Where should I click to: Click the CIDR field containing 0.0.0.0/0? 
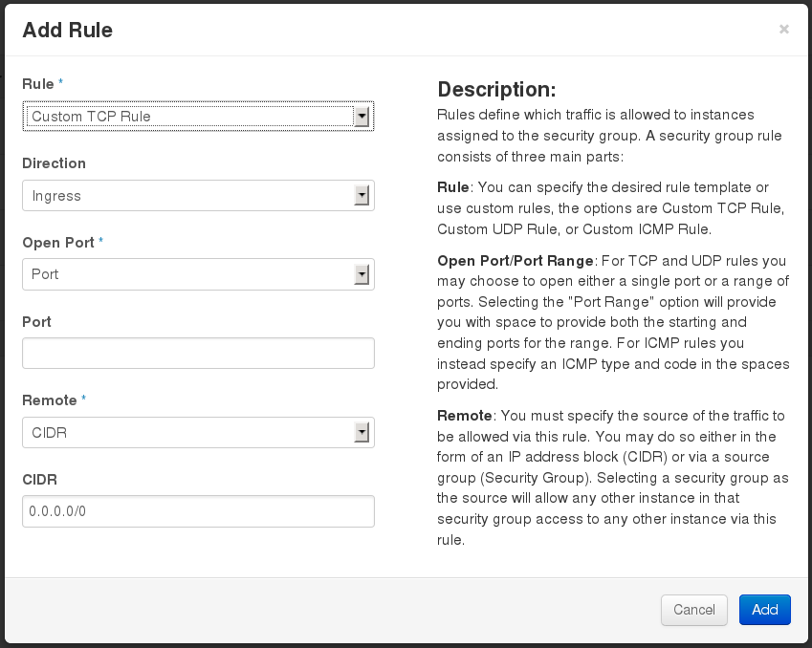198,511
